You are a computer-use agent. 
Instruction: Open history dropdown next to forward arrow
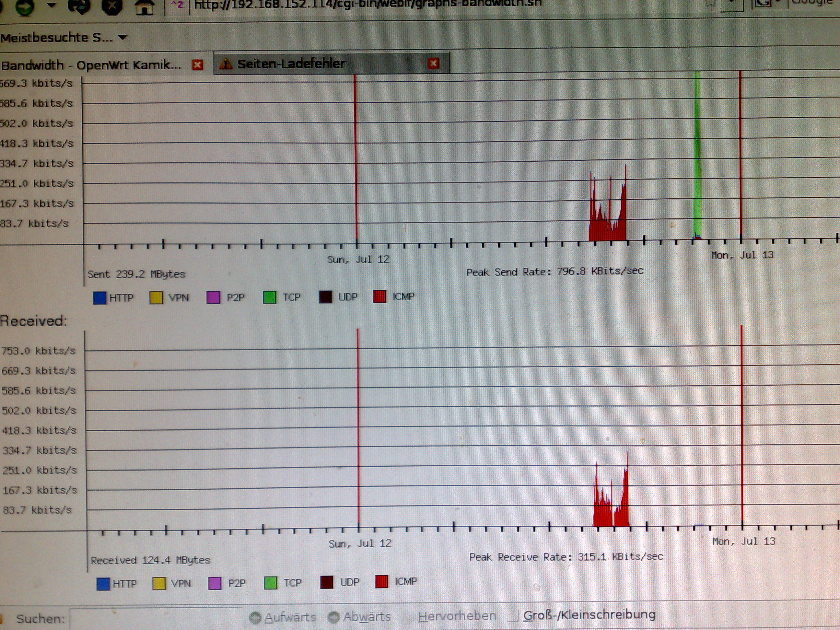[52, 5]
